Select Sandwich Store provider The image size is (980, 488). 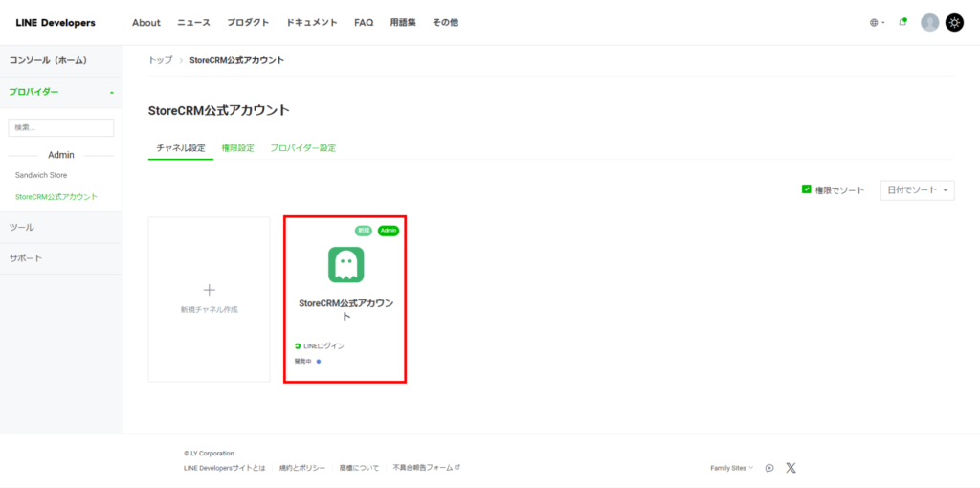click(41, 175)
